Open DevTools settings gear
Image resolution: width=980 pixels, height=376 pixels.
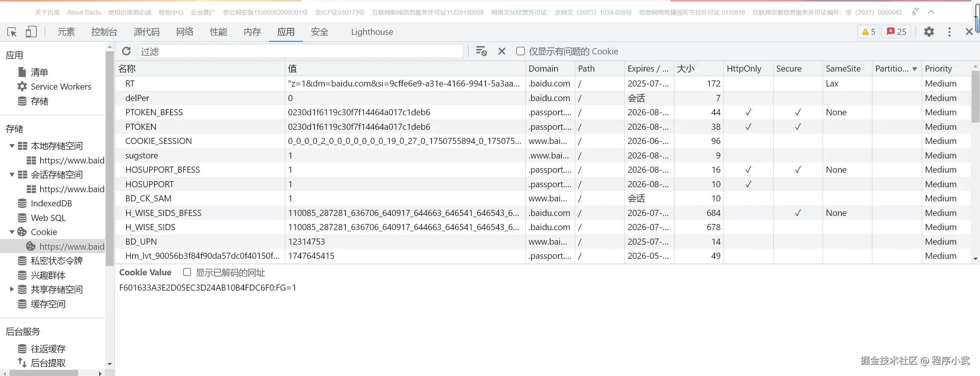(929, 32)
